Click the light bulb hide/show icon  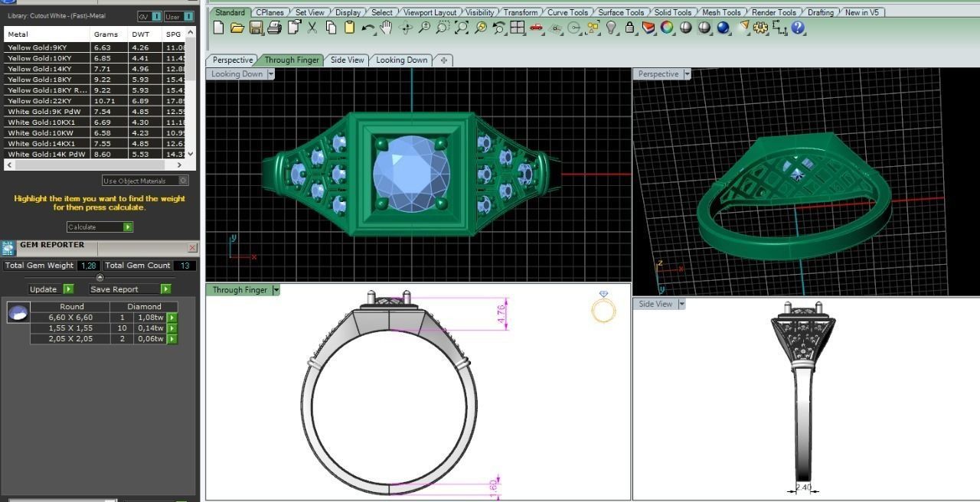tap(611, 28)
